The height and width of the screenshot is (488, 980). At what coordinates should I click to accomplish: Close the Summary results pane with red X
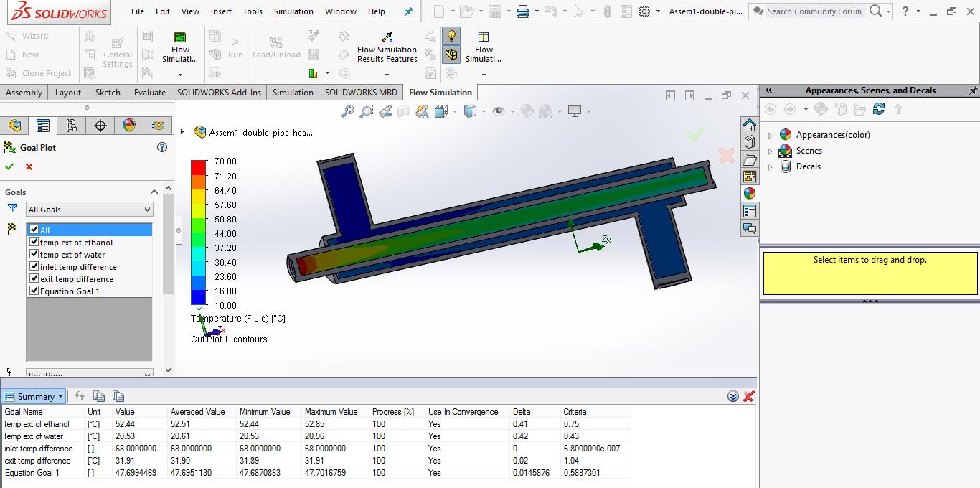(749, 396)
